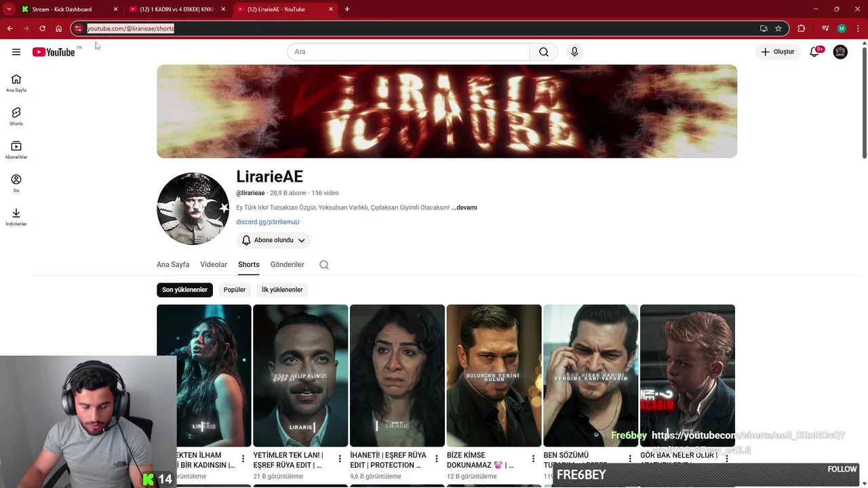The image size is (868, 488).
Task: Open the account avatar menu
Action: click(840, 52)
